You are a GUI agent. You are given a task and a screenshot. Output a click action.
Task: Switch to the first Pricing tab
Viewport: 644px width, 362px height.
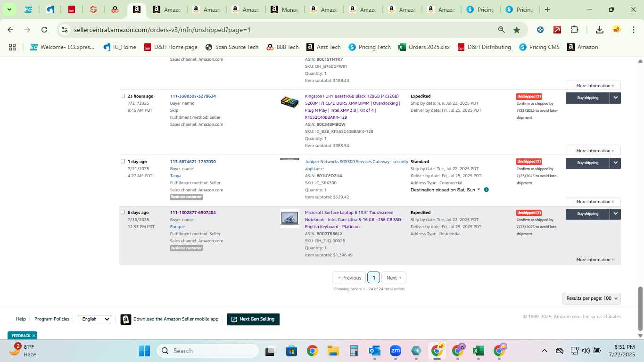tap(480, 9)
